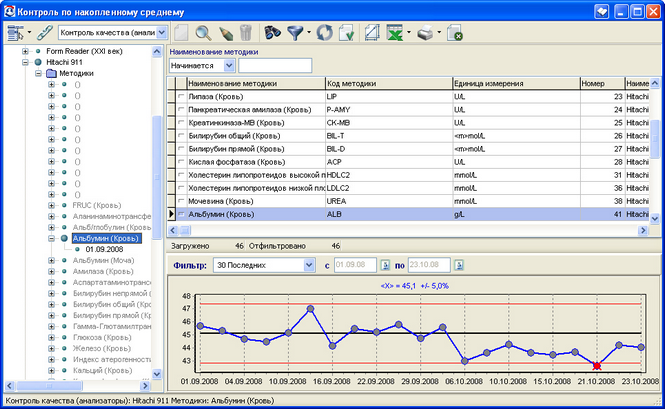This screenshot has width=665, height=409.
Task: Tick the checkbox for Билирубин общий (Кровь)
Action: 182,136
